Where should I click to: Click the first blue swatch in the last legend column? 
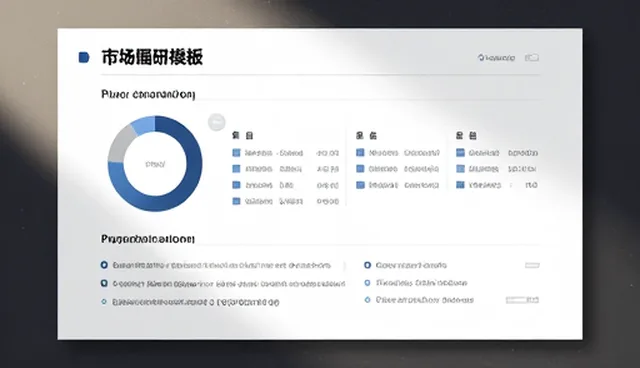460,153
